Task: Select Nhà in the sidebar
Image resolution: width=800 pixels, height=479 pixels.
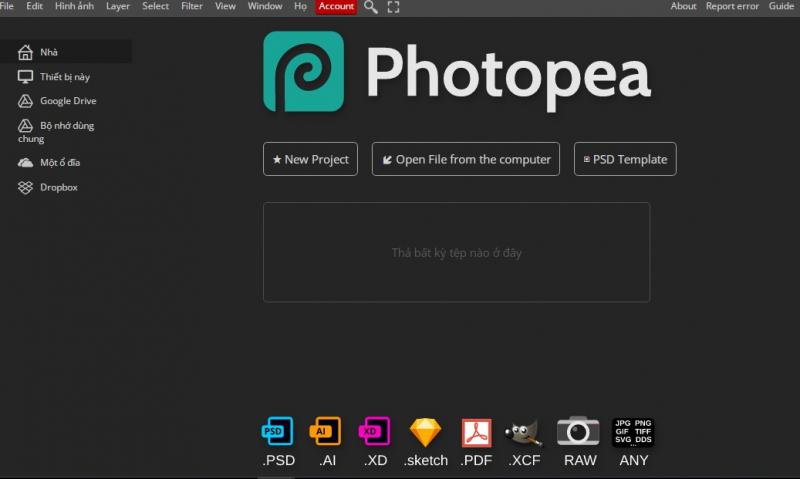Action: tap(66, 52)
